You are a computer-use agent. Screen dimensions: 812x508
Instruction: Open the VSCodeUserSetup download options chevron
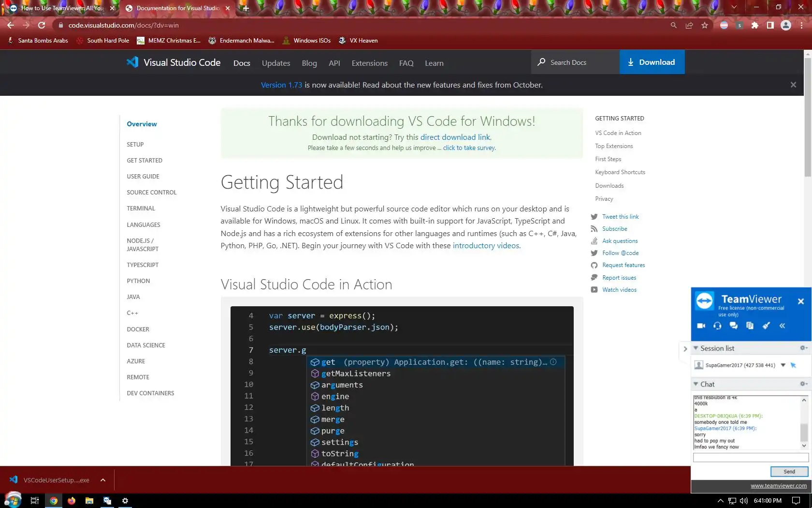[103, 480]
